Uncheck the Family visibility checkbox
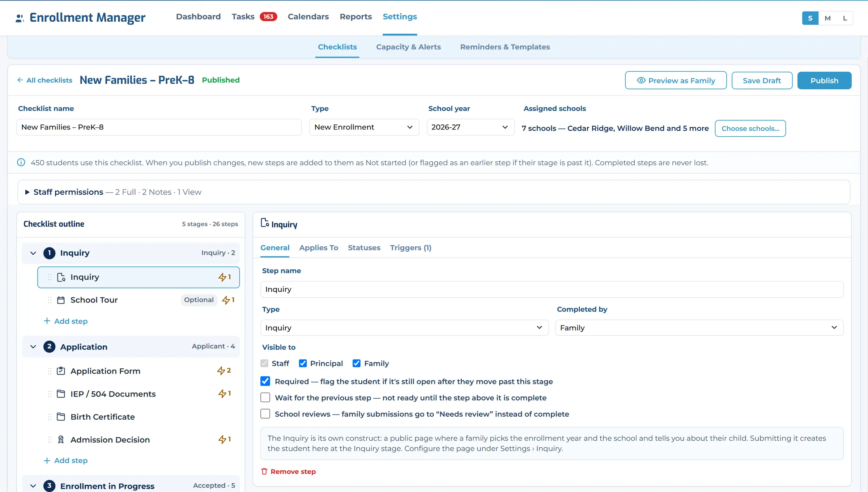The image size is (868, 492). tap(357, 363)
